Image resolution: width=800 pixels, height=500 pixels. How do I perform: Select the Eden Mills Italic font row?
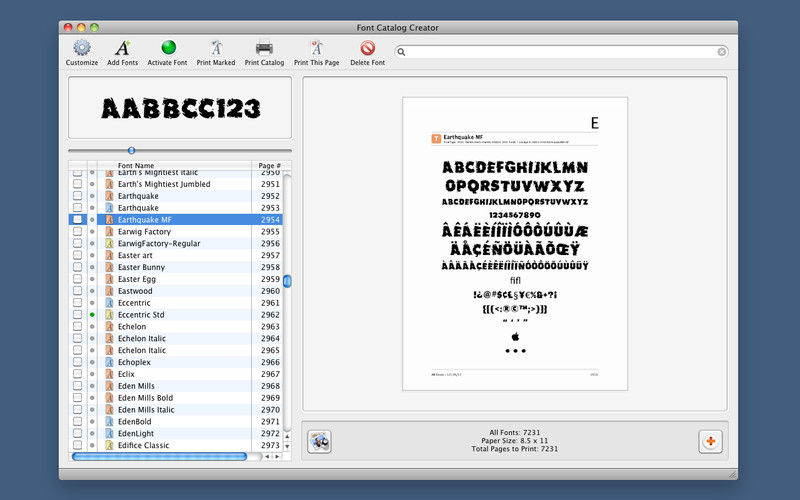pos(176,410)
